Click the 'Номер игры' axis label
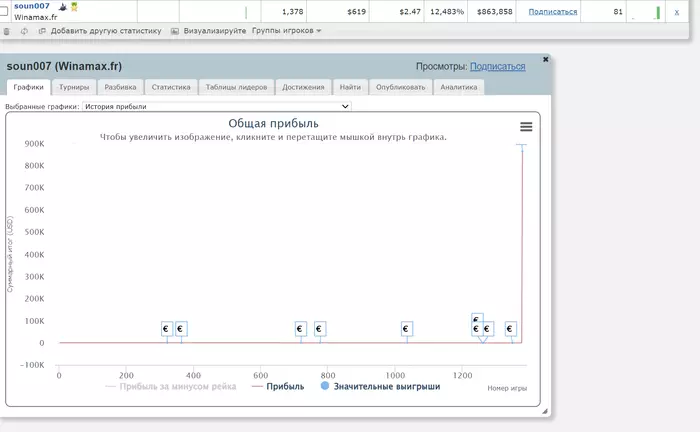 click(507, 388)
